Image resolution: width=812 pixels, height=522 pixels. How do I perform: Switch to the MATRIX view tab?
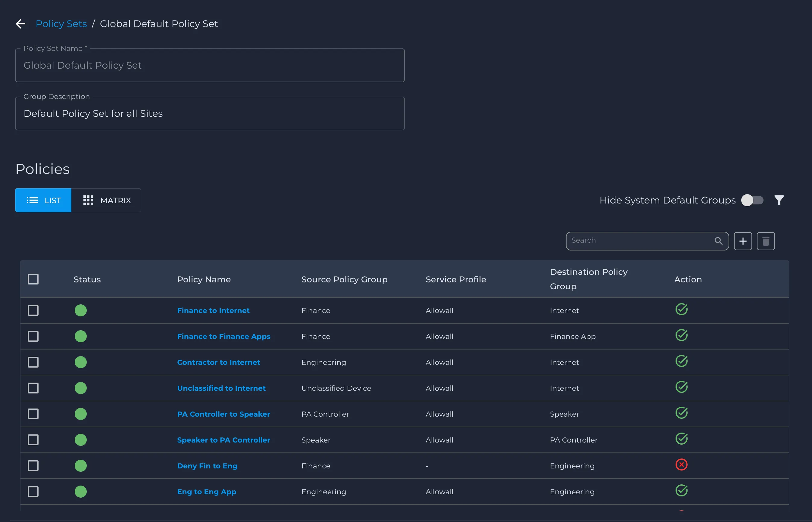pos(106,200)
